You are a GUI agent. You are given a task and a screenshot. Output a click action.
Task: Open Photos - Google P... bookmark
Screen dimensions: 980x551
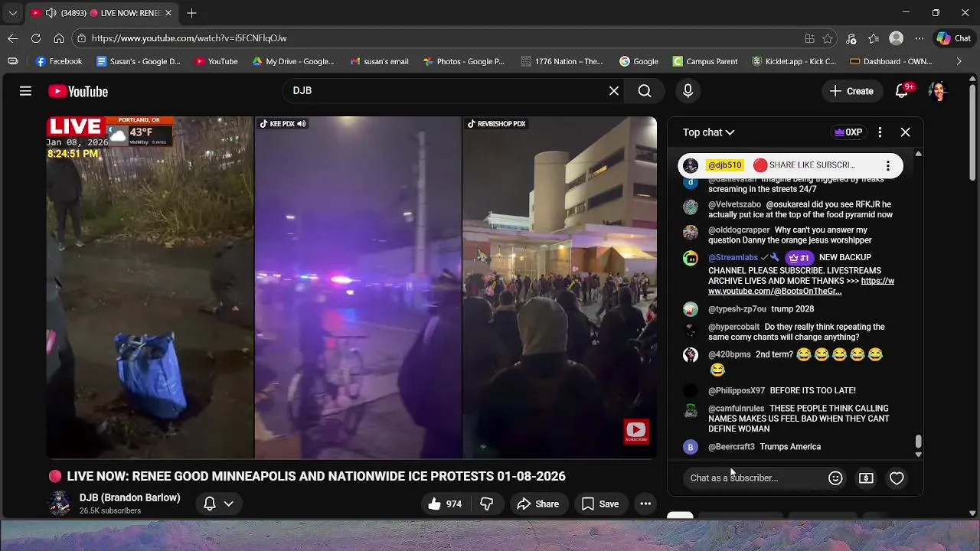463,61
